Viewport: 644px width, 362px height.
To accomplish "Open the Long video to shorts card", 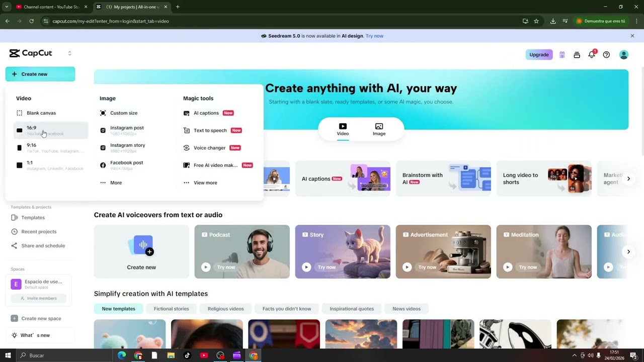I will [544, 178].
